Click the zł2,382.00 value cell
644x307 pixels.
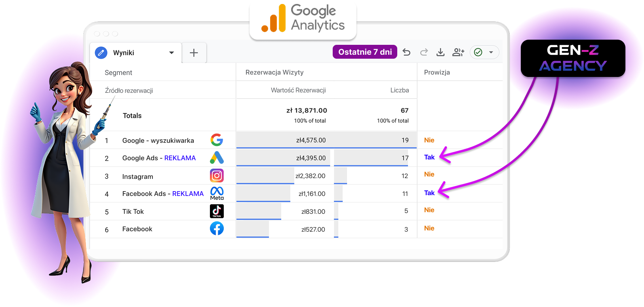click(311, 176)
